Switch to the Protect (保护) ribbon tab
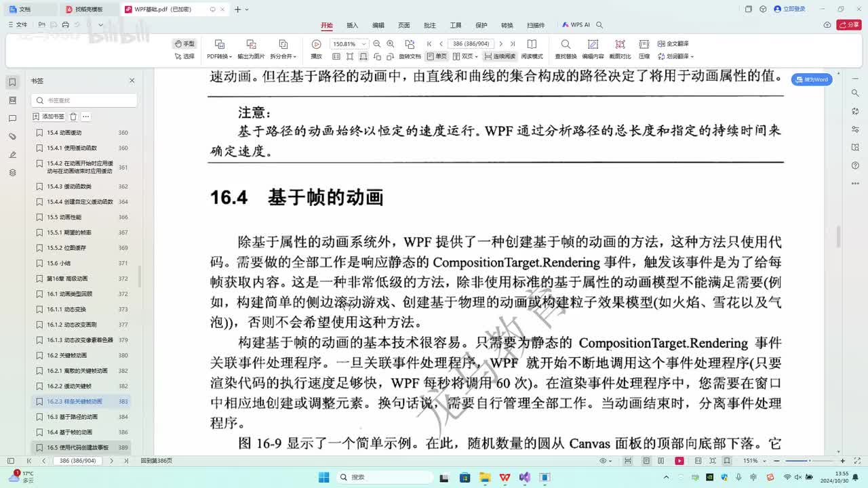Screen dimensions: 868x488 tap(481, 25)
